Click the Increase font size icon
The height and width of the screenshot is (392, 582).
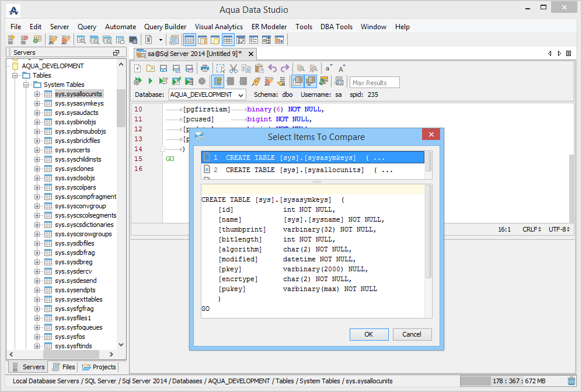[x=342, y=68]
